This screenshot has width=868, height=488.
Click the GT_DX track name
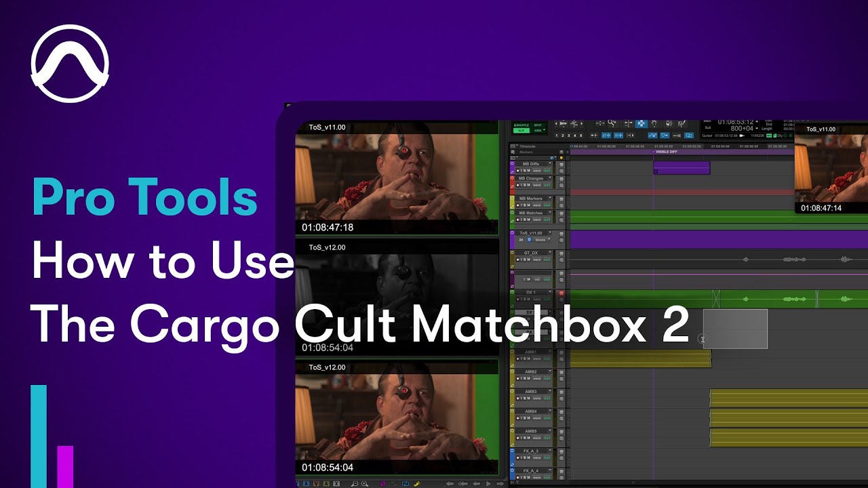[x=531, y=253]
